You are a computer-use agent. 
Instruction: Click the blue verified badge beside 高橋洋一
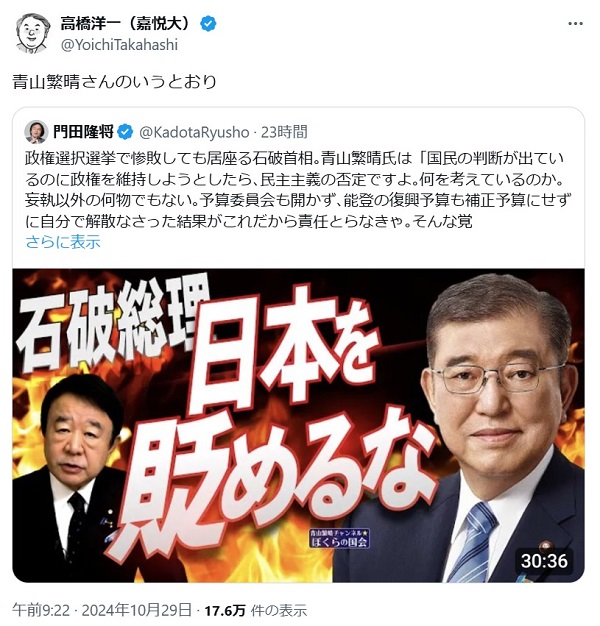[208, 24]
